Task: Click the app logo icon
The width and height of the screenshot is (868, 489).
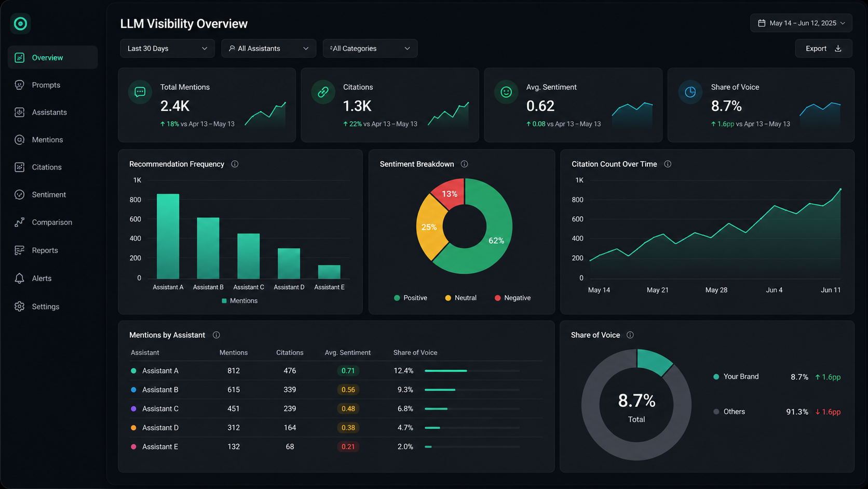Action: (20, 23)
